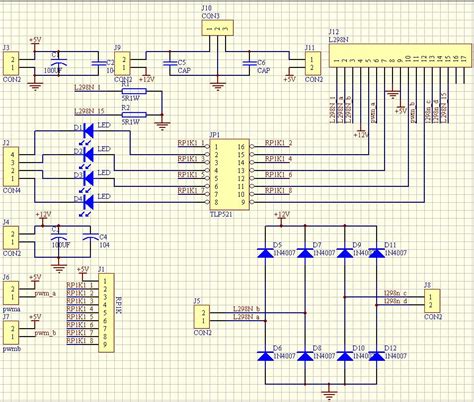Screen dimensions: 474x402
Task: Click the D5 1N4007 diode symbol
Action: tap(265, 253)
